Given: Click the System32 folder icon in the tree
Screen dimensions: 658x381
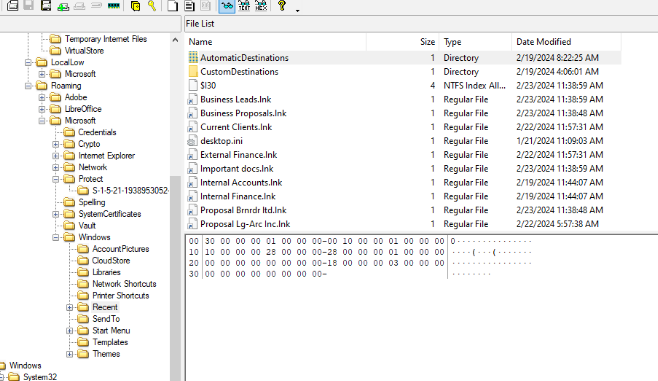Looking at the screenshot, I should tap(14, 377).
